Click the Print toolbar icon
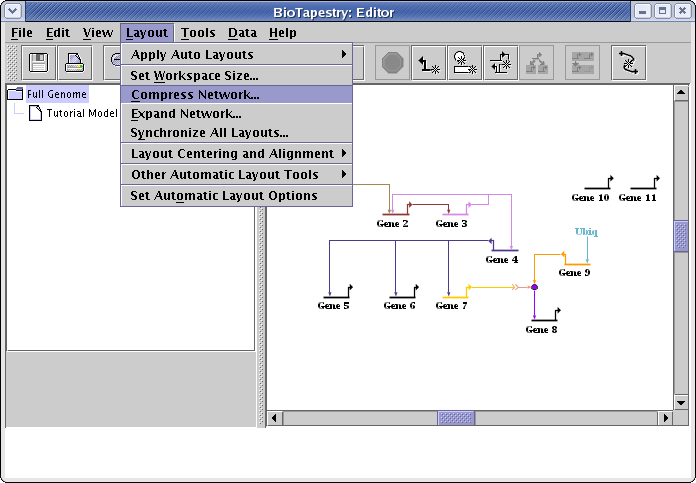Viewport: 696px width, 483px height. pos(75,64)
